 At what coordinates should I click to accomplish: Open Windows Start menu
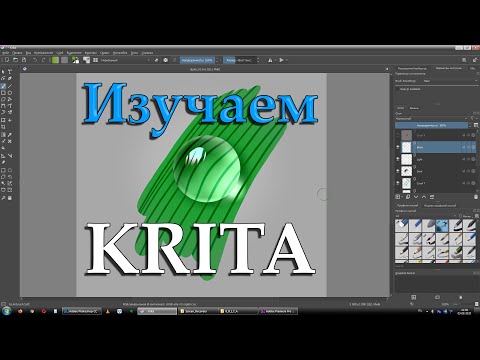point(6,311)
